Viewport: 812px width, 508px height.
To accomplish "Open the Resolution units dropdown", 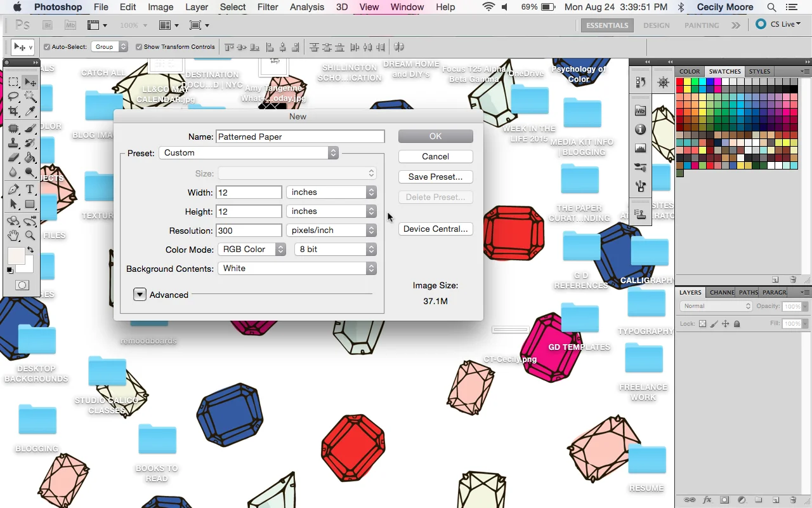I will pyautogui.click(x=331, y=231).
